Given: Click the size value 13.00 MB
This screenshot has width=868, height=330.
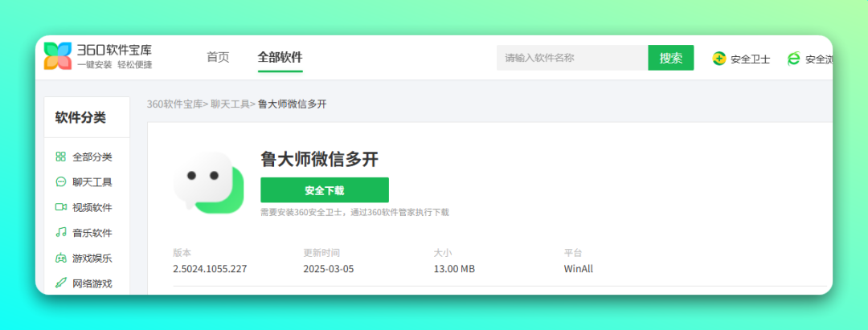Looking at the screenshot, I should pyautogui.click(x=454, y=269).
